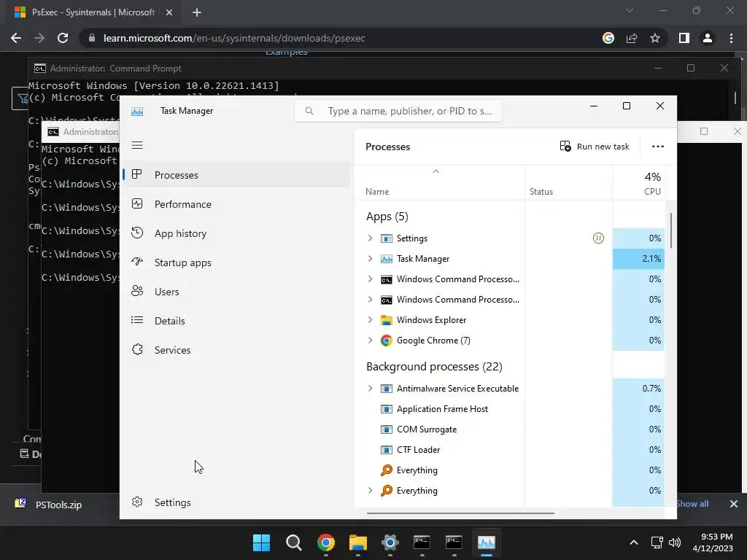Toggle Chrome side panel icon
The width and height of the screenshot is (747, 560).
pyautogui.click(x=684, y=38)
